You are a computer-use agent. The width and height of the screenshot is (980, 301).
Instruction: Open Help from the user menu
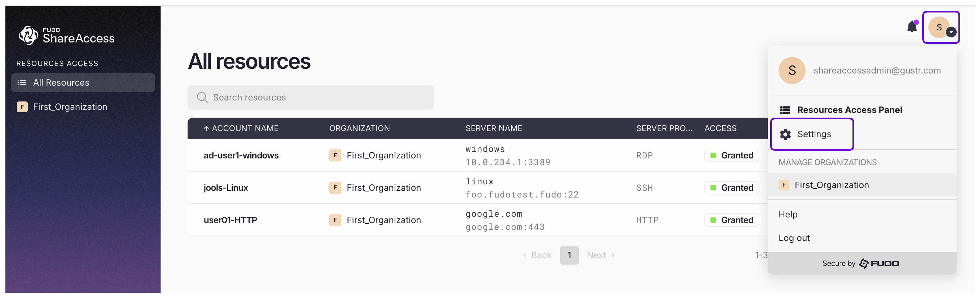pyautogui.click(x=787, y=214)
